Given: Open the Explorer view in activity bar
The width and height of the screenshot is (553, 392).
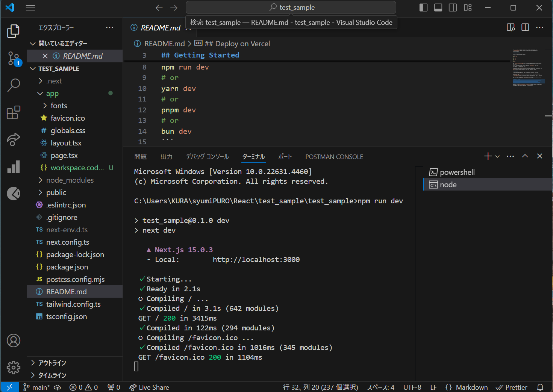Looking at the screenshot, I should [14, 31].
